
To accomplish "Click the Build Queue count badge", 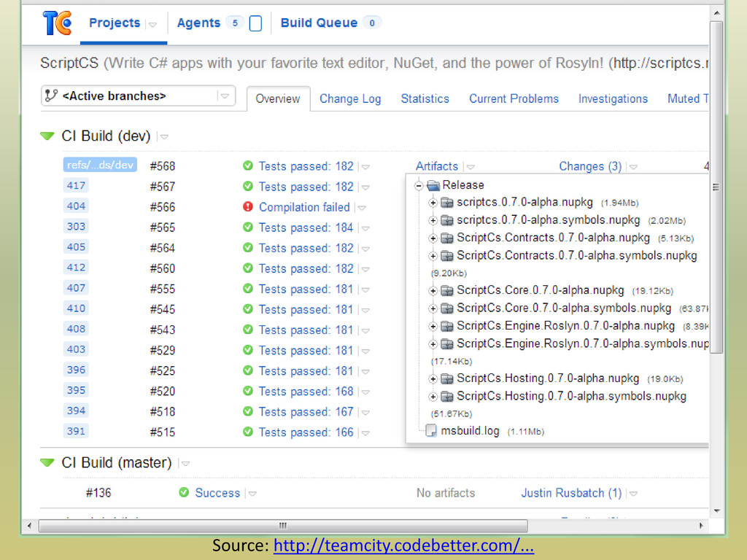I will pyautogui.click(x=372, y=23).
